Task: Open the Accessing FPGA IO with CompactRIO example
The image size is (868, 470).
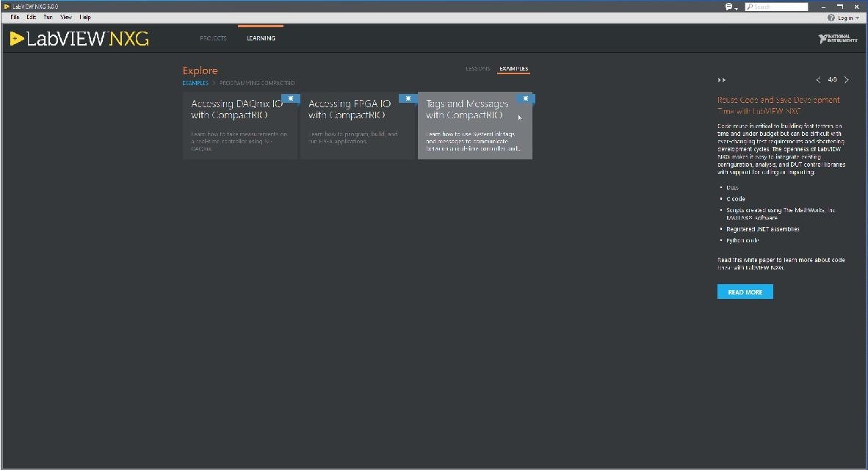Action: pyautogui.click(x=357, y=126)
